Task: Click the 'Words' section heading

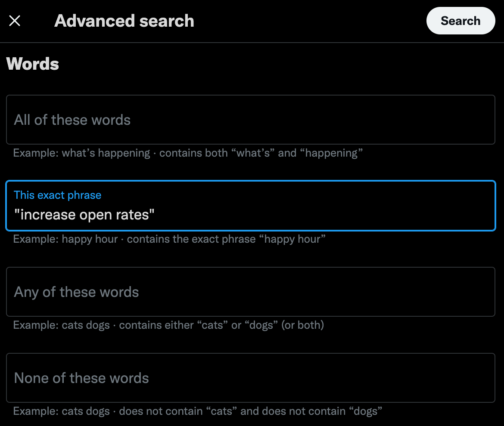Action: click(32, 64)
